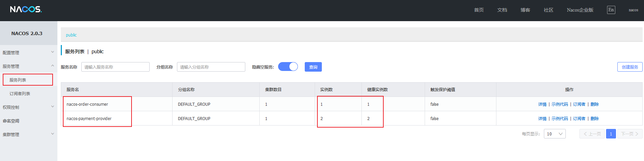Delete the nacos-payment-provider service
The image size is (644, 161).
pos(594,119)
